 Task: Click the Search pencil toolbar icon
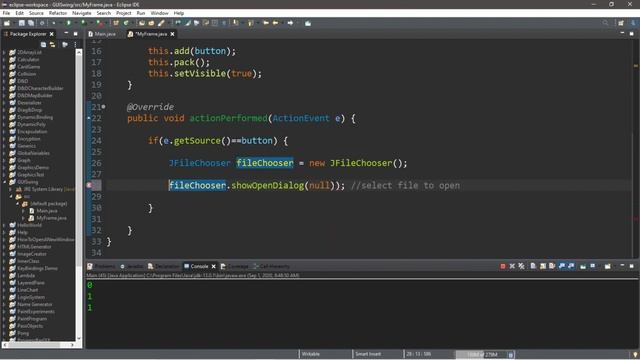point(161,23)
